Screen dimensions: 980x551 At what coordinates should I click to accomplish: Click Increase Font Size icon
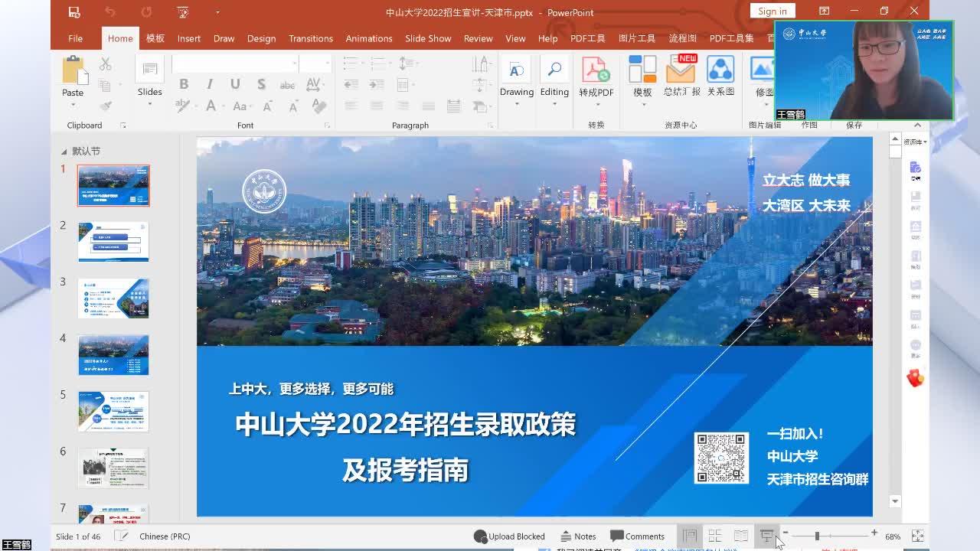pyautogui.click(x=268, y=106)
